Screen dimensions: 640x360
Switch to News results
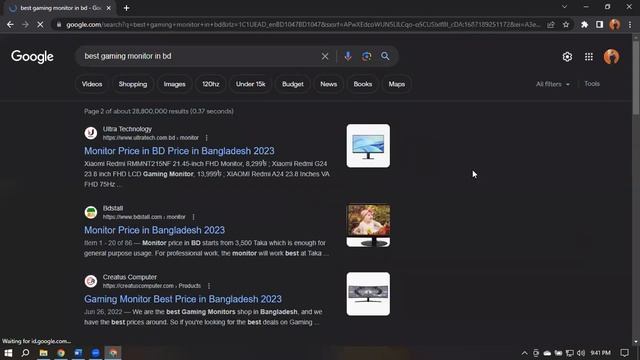point(329,84)
